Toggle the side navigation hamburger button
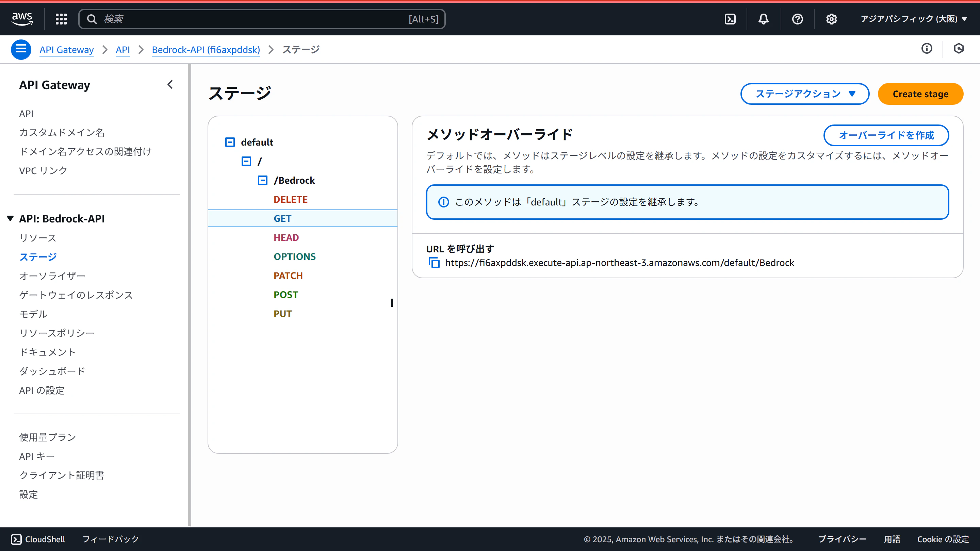 [21, 49]
